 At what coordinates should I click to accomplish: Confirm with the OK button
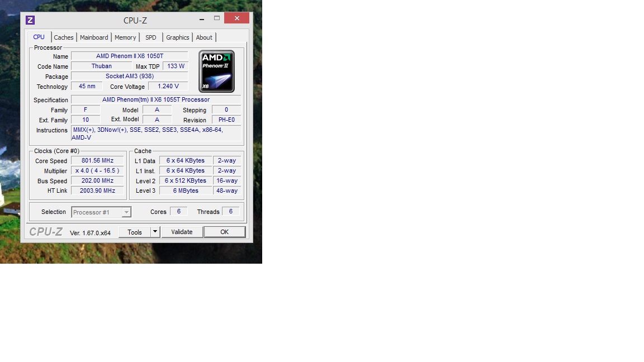(x=225, y=232)
